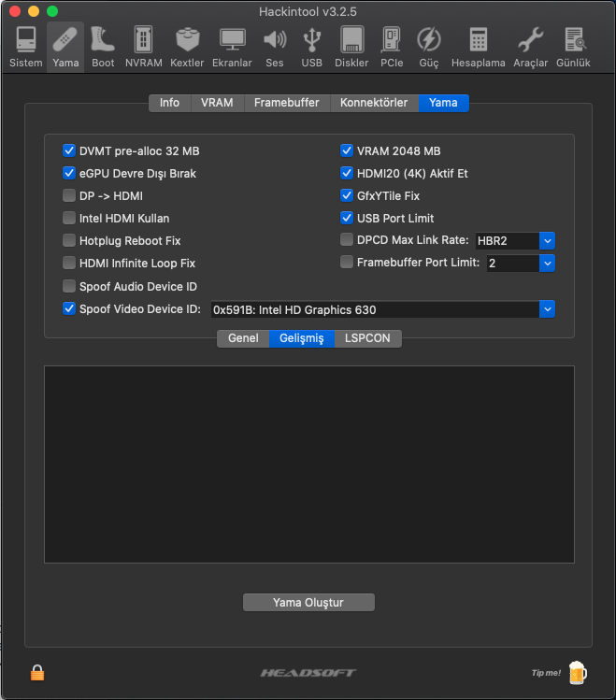
Task: Open Spoof Video Device ID dropdown
Action: (547, 308)
